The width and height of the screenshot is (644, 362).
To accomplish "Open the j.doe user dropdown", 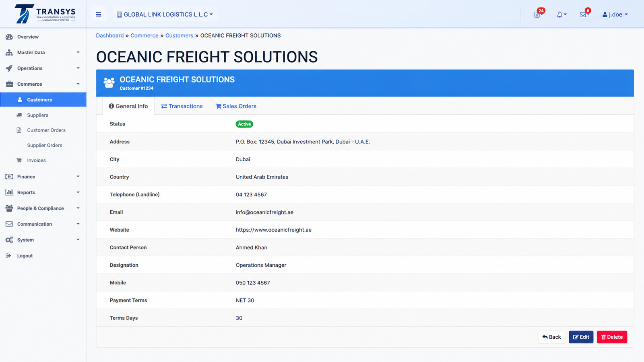I will pos(615,14).
